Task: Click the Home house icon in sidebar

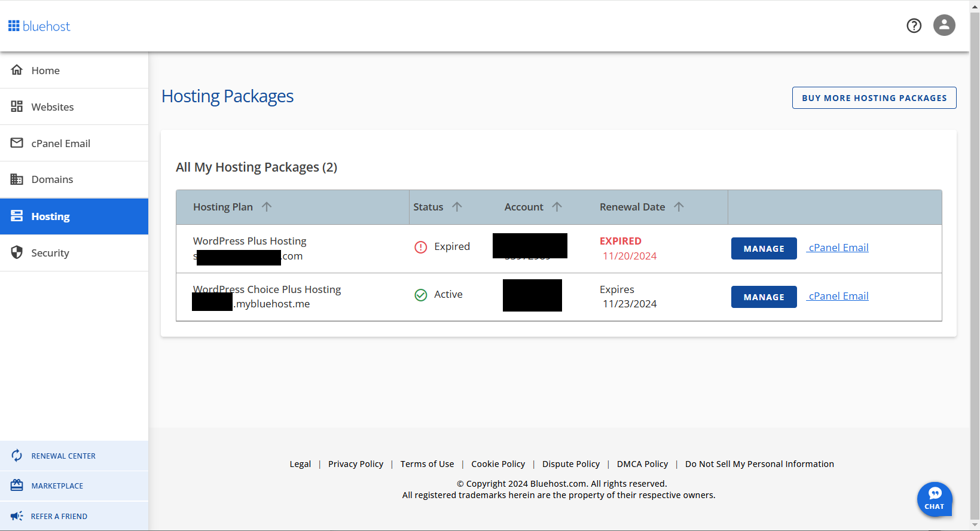Action: 17,70
